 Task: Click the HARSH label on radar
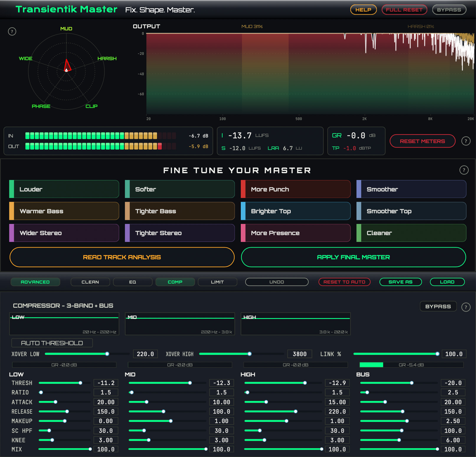[x=107, y=58]
